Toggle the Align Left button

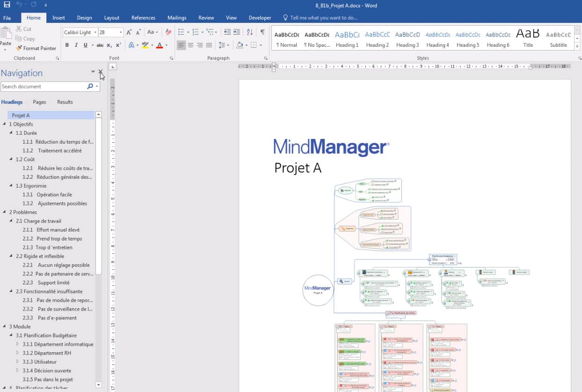click(x=181, y=45)
